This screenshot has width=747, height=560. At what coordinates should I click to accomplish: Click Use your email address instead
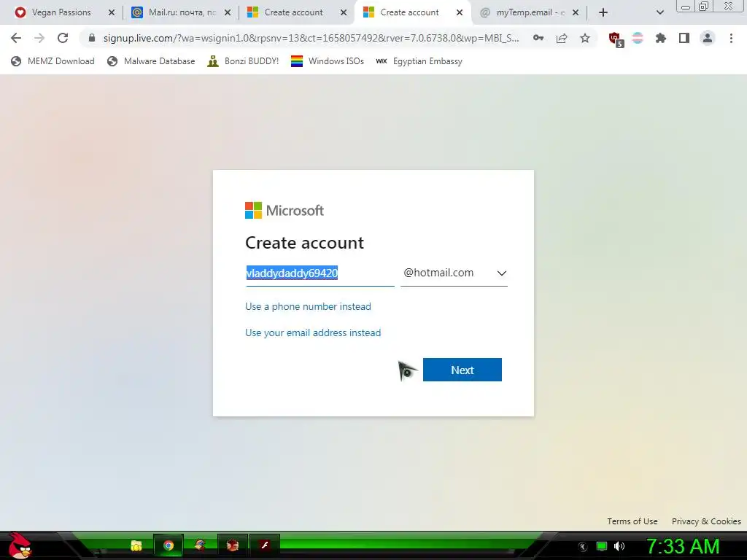click(x=313, y=332)
